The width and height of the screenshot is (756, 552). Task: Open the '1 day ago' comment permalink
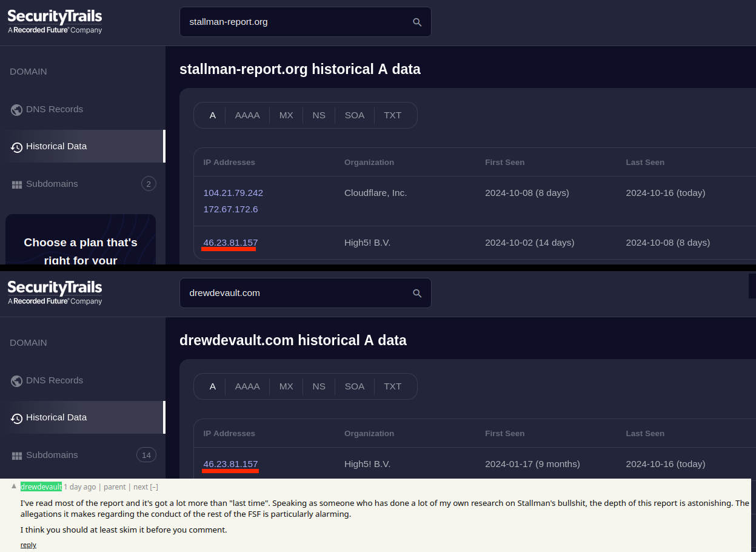tap(80, 486)
